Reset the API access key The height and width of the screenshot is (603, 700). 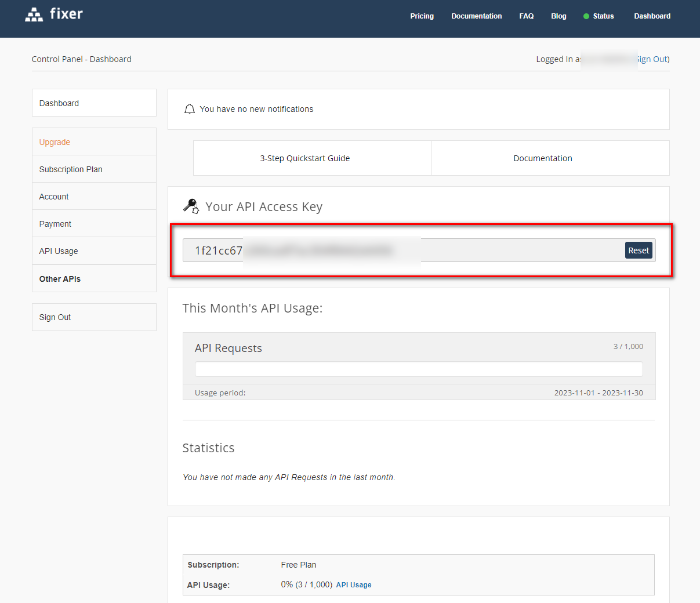coord(639,250)
